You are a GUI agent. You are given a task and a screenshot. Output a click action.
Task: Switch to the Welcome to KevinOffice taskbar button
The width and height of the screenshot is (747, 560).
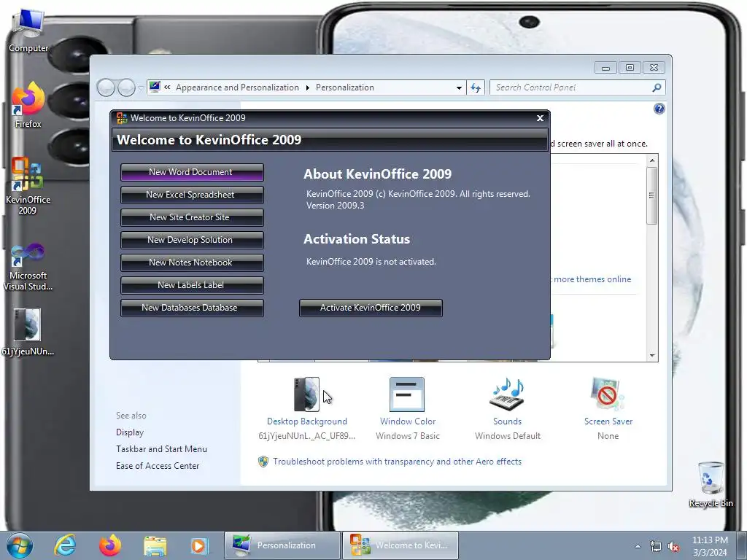pos(400,545)
